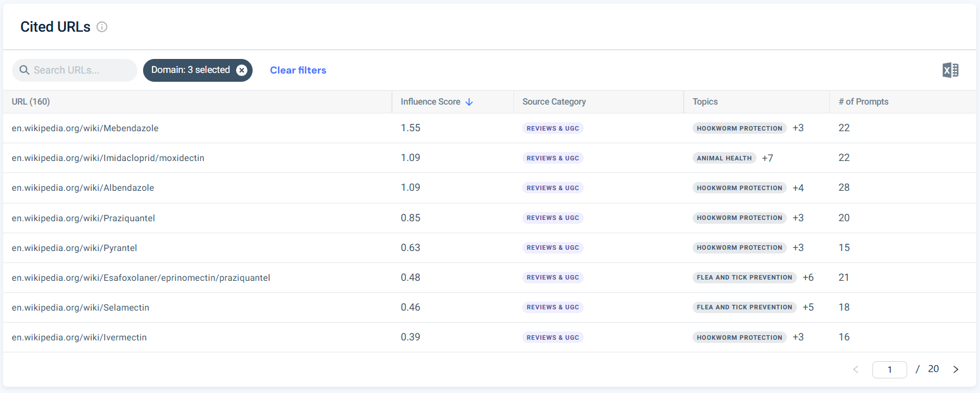Viewport: 980px width, 393px height.
Task: Focus the Search URLs input field
Action: click(75, 70)
